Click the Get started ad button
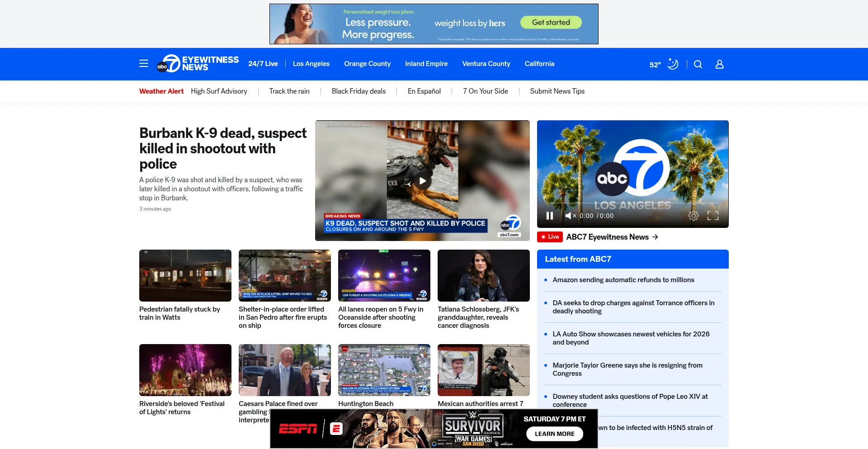Viewport: 868px width, 449px height. tap(551, 22)
